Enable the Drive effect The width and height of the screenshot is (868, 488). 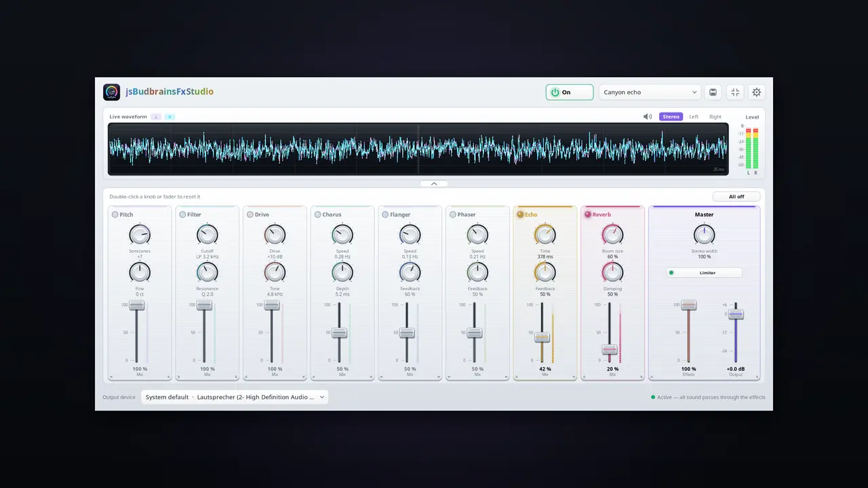click(250, 215)
